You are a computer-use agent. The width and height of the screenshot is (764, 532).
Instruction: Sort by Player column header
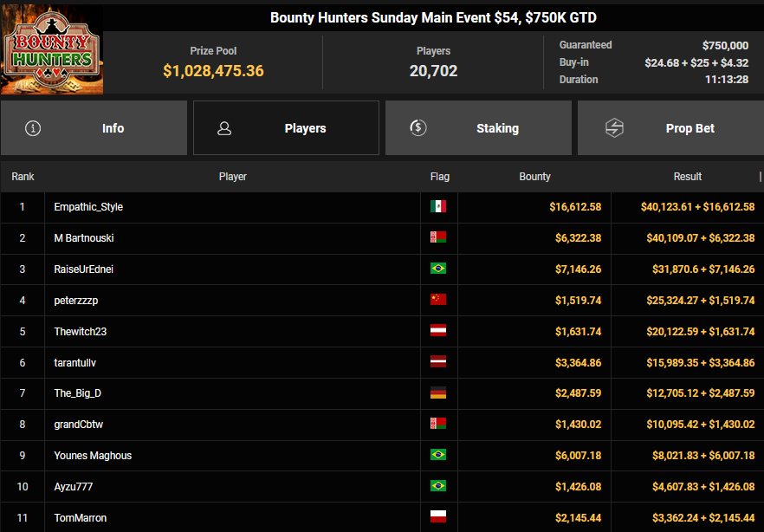coord(232,177)
